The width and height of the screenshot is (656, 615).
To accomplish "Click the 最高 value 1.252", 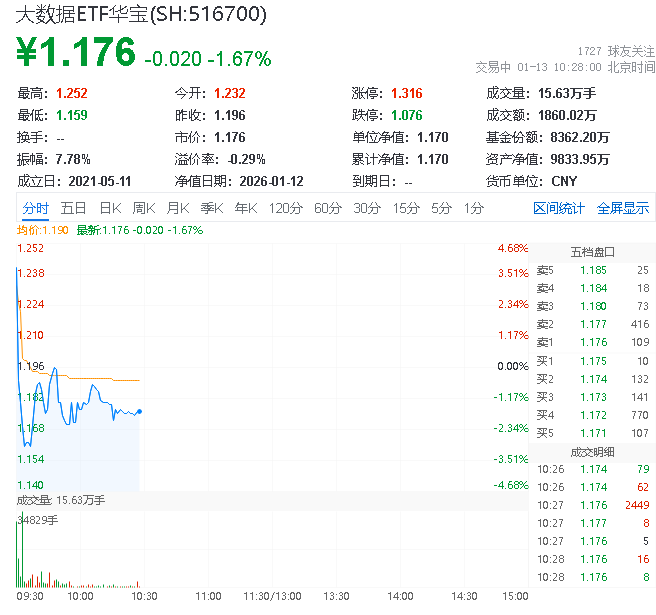I will tap(72, 93).
